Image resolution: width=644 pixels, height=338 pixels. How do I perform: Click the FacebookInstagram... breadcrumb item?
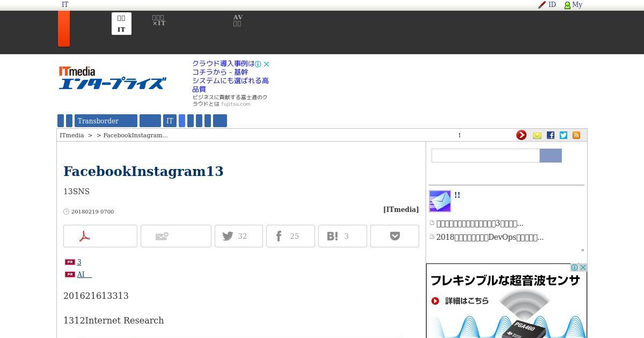pyautogui.click(x=136, y=135)
